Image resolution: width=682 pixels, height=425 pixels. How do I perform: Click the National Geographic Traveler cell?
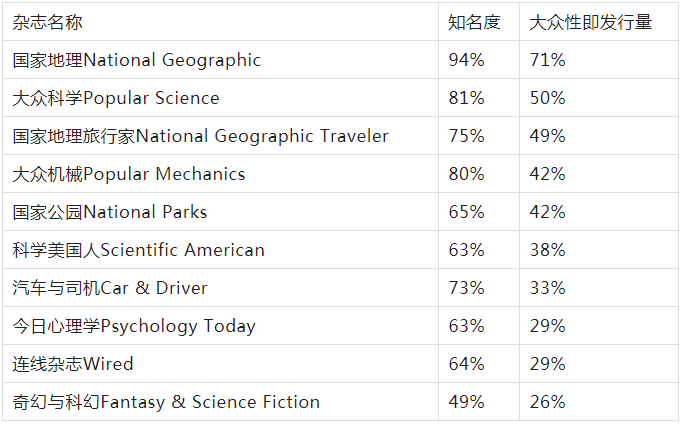(201, 136)
